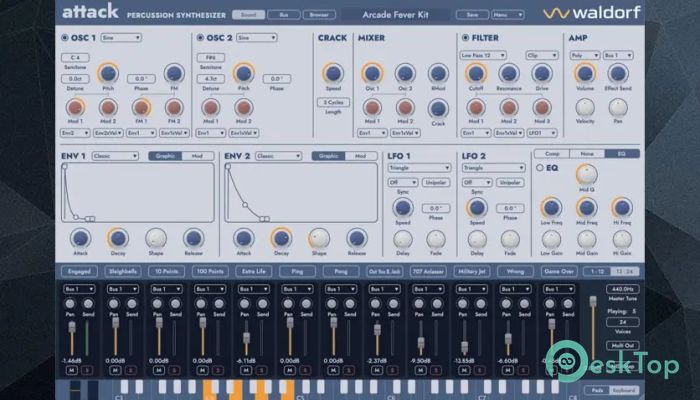Screen dimensions: 700x400
Task: Click the Mixer Crack knob
Action: click(438, 108)
